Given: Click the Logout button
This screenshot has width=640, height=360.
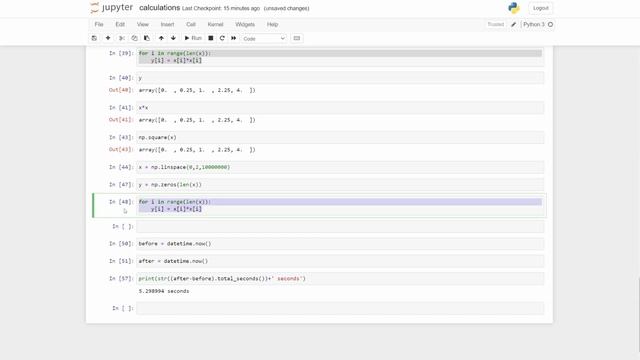Looking at the screenshot, I should click(x=540, y=8).
